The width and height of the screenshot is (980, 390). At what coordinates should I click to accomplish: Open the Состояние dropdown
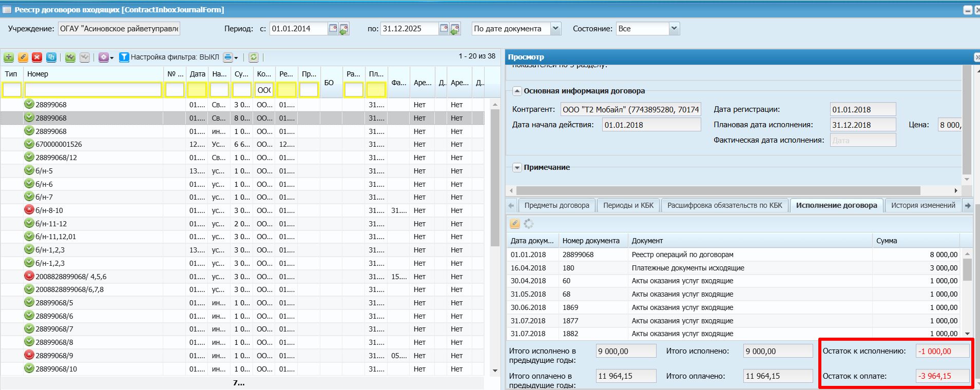(x=674, y=29)
